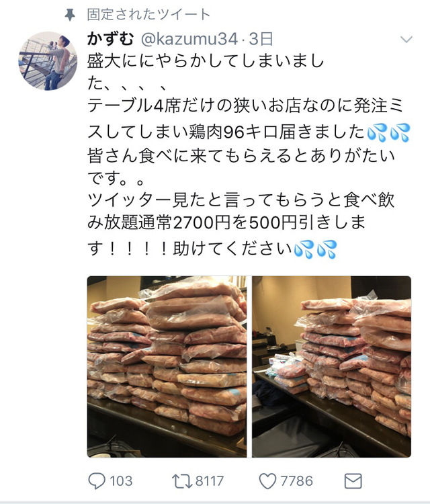This screenshot has width=430, height=504.
Task: Like the tweet with the heart icon
Action: [x=267, y=481]
